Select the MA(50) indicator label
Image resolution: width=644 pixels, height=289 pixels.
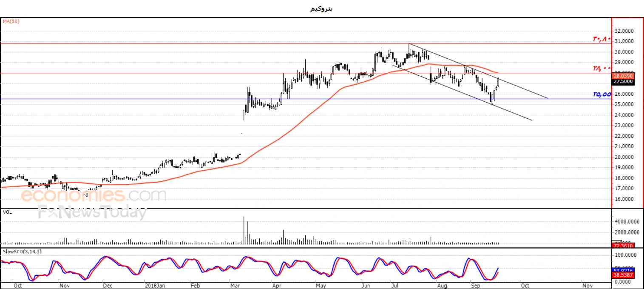click(x=11, y=21)
